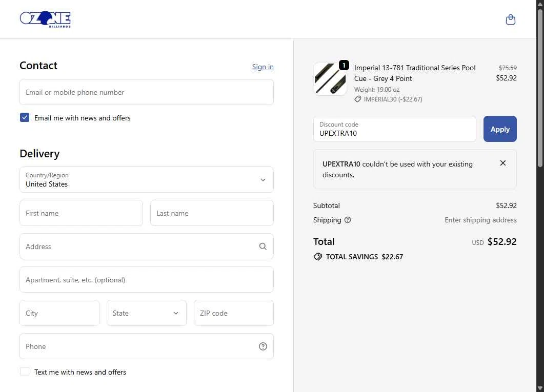Focus the Last name field
544x392 pixels.
(212, 213)
